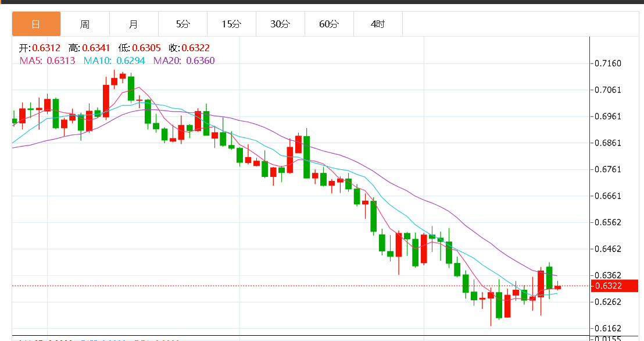Click the 0.7160 price axis label
644x341 pixels.
608,63
